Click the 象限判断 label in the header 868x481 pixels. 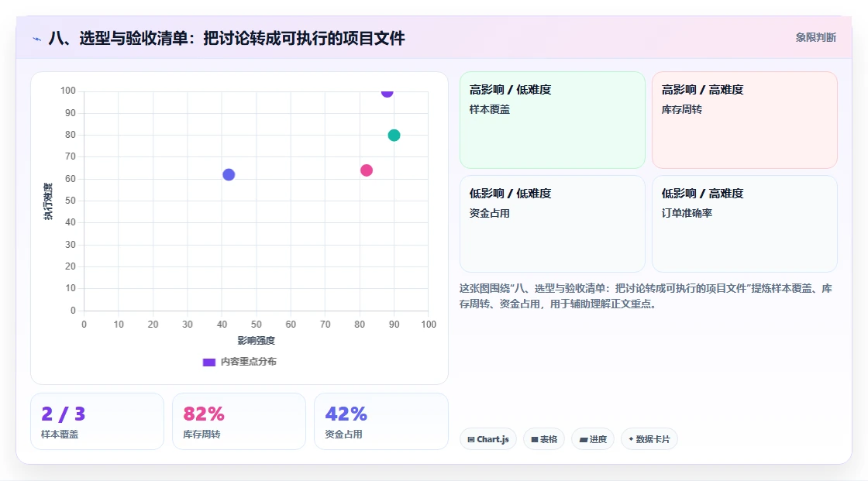815,38
